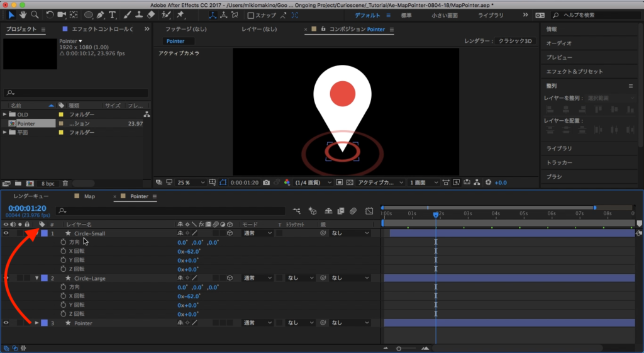Expand the Pointer layer properties

pyautogui.click(x=36, y=323)
